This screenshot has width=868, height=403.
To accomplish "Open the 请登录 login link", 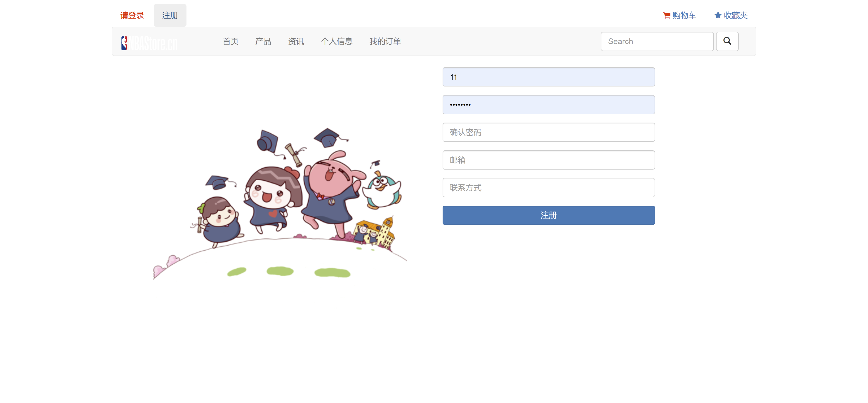I will (x=132, y=16).
